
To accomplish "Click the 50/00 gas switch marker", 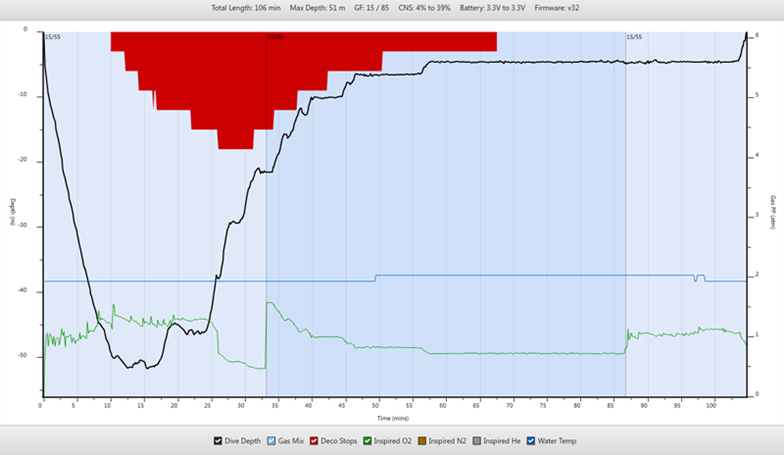I will click(x=274, y=37).
